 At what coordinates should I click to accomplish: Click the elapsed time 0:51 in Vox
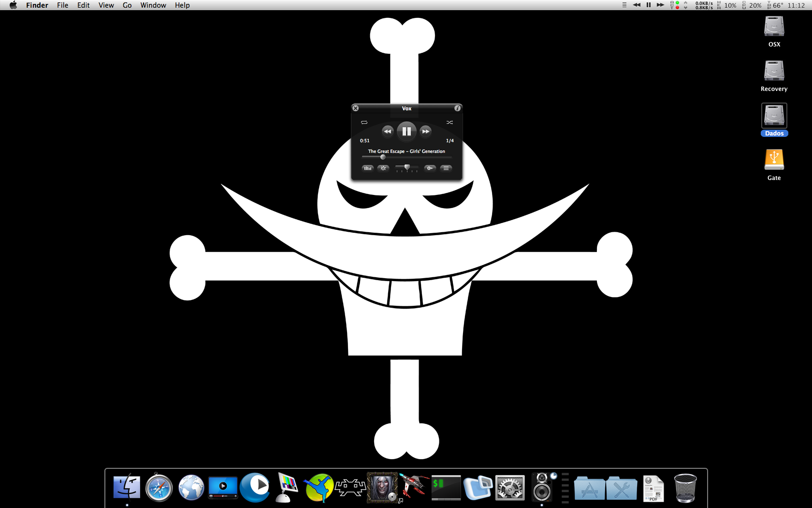tap(364, 141)
